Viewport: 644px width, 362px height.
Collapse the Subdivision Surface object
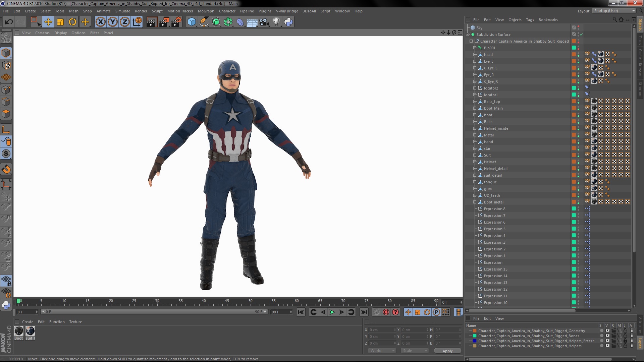click(468, 35)
